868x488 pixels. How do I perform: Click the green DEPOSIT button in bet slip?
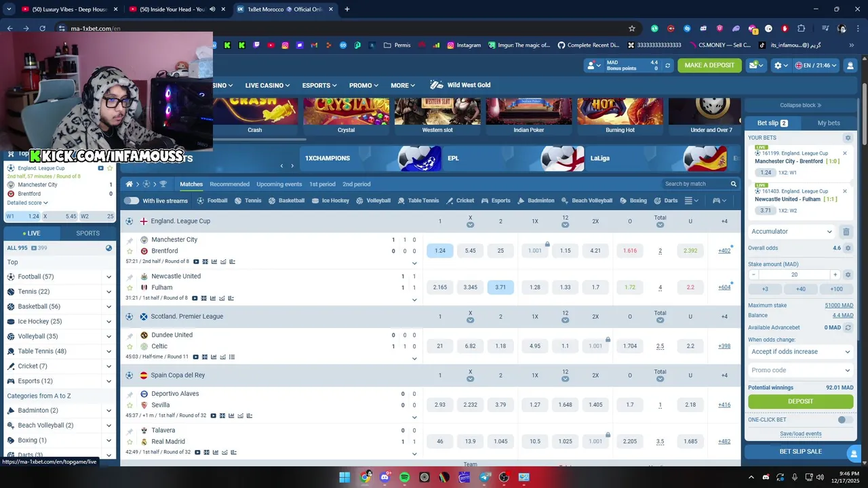800,401
